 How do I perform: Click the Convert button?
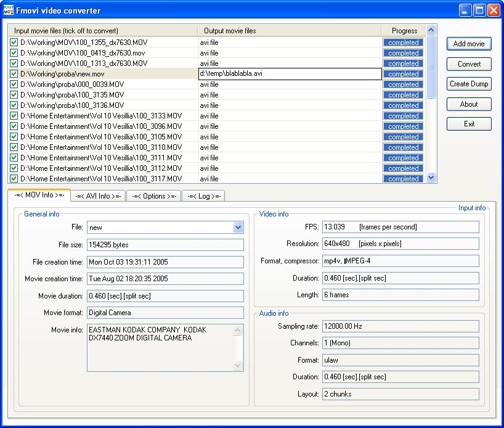coord(469,64)
